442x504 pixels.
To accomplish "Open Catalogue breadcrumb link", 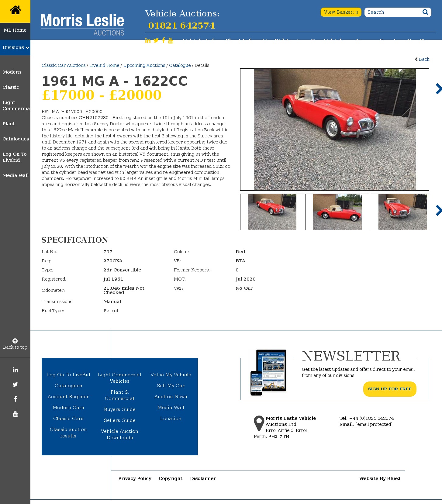I will 180,65.
